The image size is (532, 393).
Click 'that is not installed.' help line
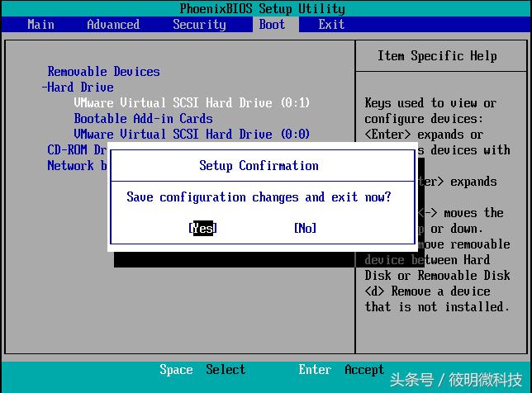coord(437,307)
